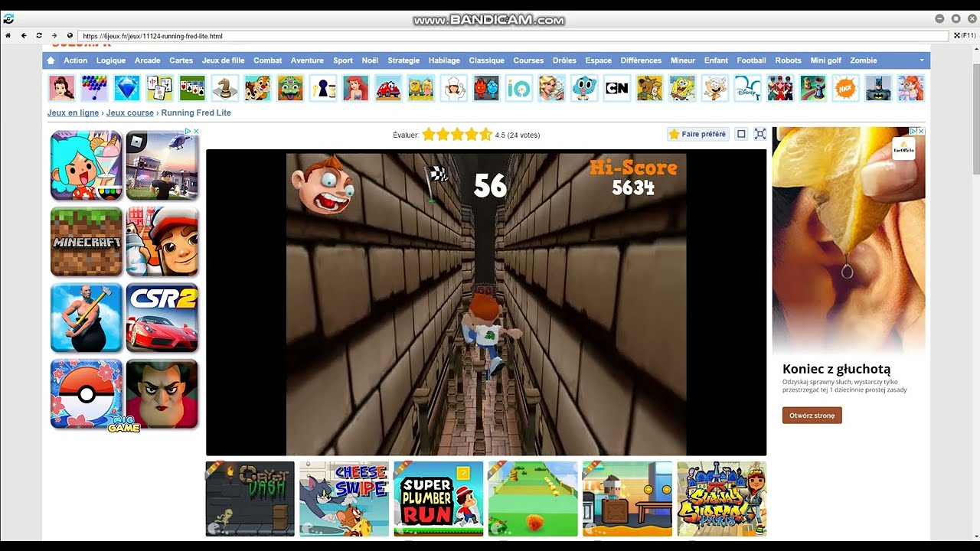Viewport: 980px width, 551px height.
Task: Open the Jeux de fille category
Action: tap(224, 60)
